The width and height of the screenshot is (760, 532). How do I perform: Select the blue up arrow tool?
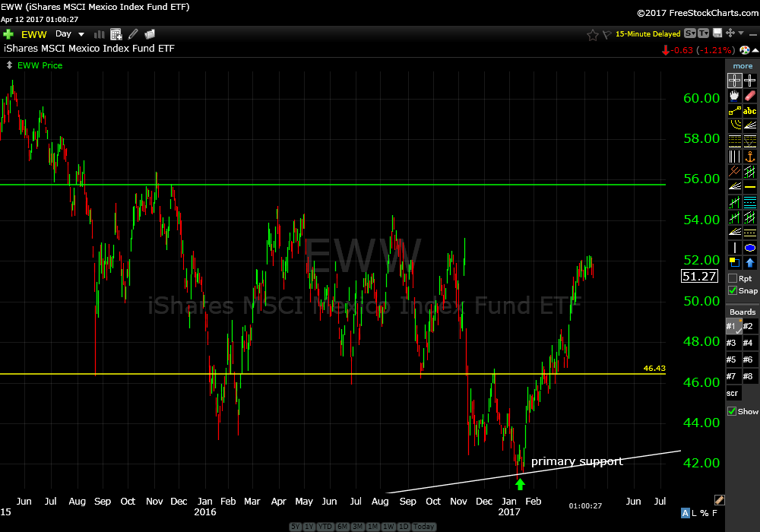750,263
